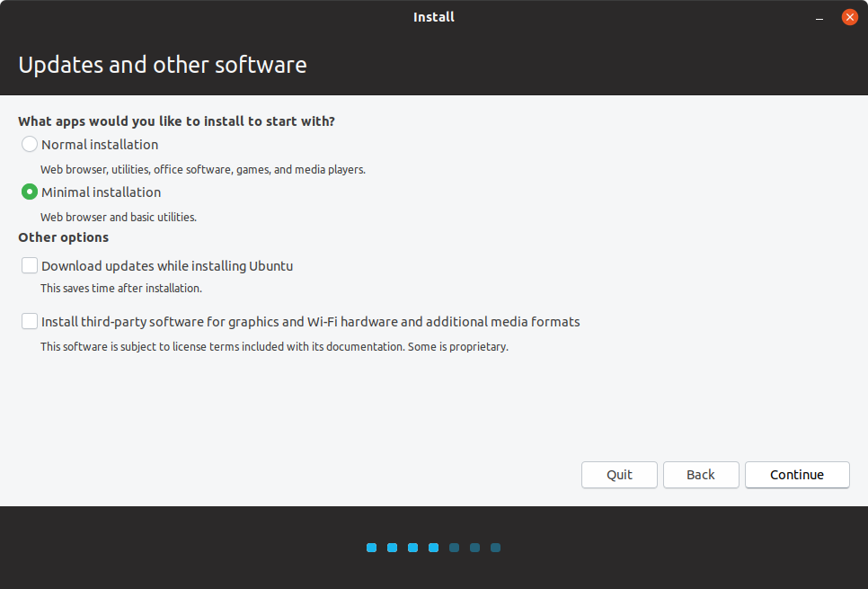Click 'What apps would you like to install' heading
The image size is (868, 589).
pyautogui.click(x=177, y=121)
